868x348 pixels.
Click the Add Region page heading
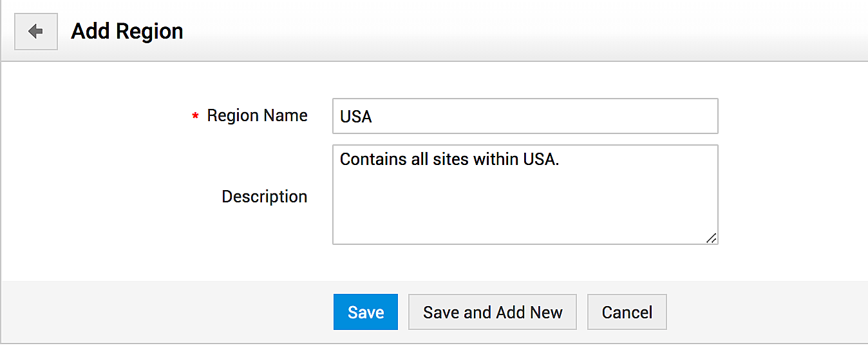[x=127, y=31]
